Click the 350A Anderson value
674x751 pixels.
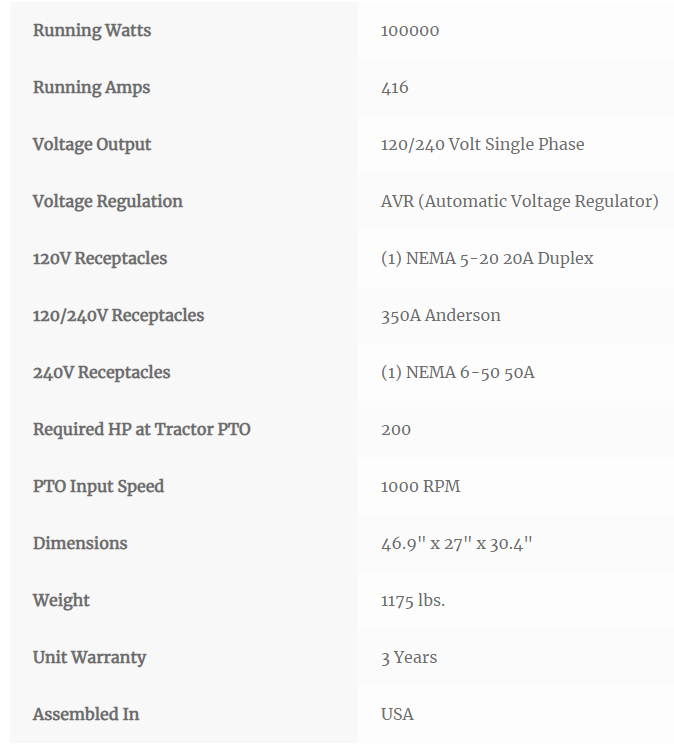click(x=441, y=316)
